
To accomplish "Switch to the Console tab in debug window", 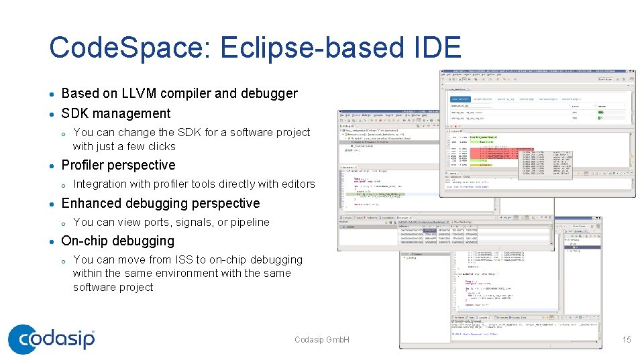I will 347,217.
